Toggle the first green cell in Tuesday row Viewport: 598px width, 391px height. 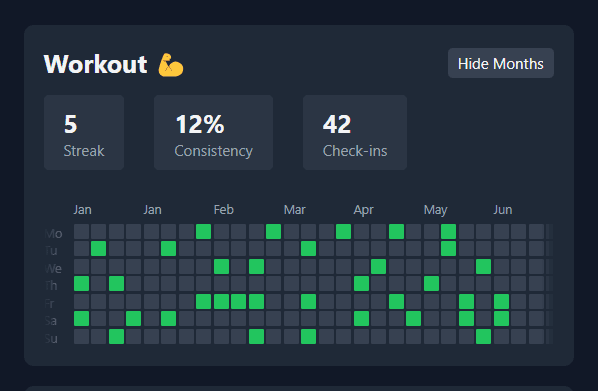(98, 249)
